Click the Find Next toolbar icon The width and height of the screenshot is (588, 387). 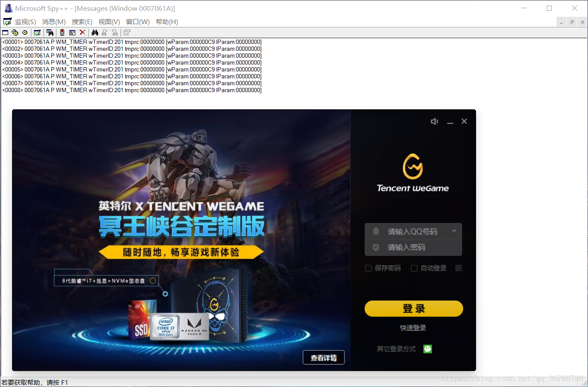click(x=105, y=32)
